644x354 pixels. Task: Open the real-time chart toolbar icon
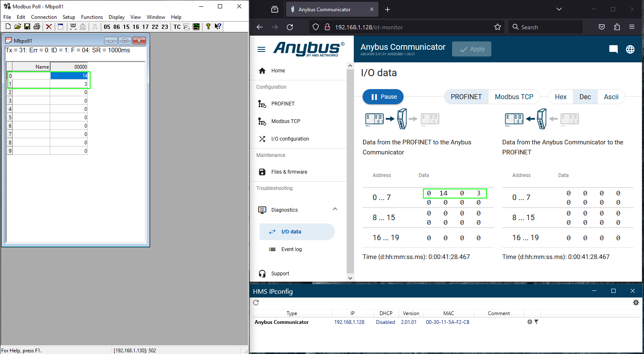(196, 27)
